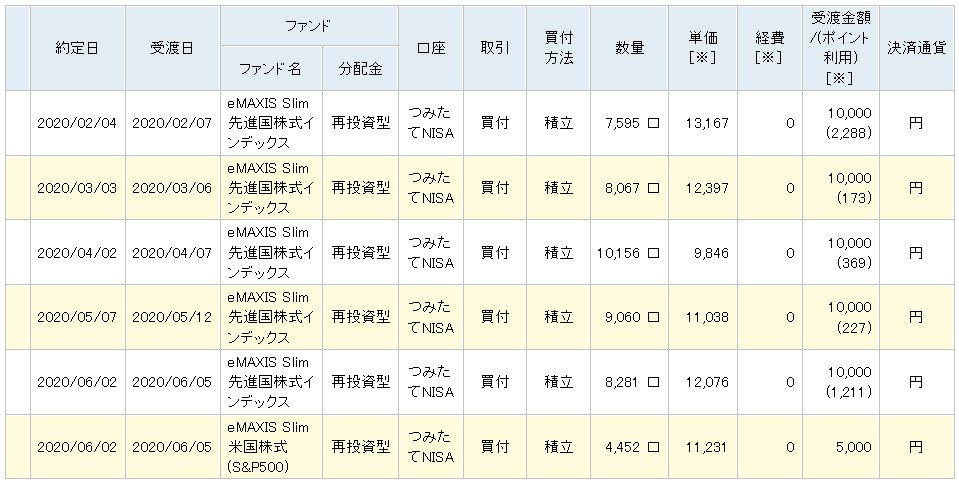The width and height of the screenshot is (959, 483).
Task: Click the square icon beside quantity 4,452
Action: tap(654, 447)
